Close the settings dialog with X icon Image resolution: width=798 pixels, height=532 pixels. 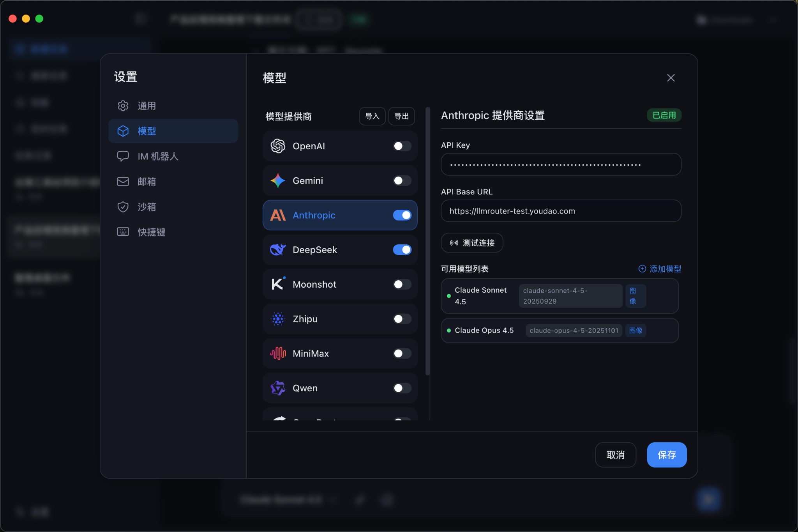tap(671, 78)
